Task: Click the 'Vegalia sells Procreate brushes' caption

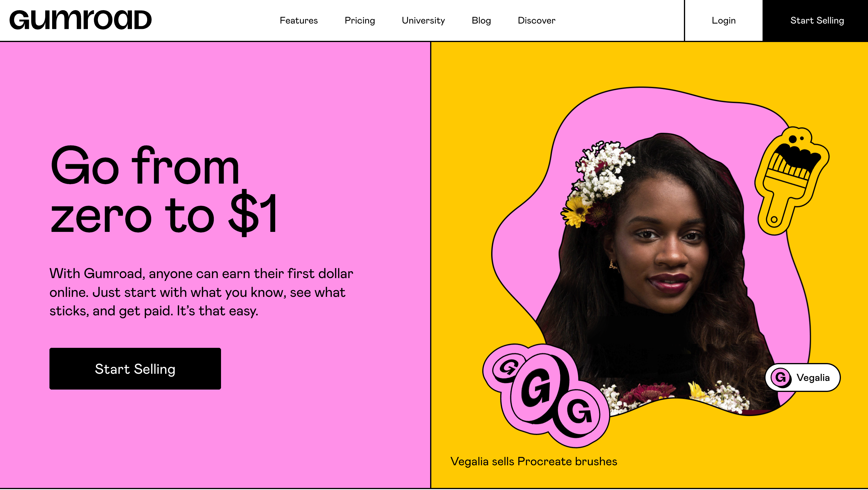Action: click(534, 461)
